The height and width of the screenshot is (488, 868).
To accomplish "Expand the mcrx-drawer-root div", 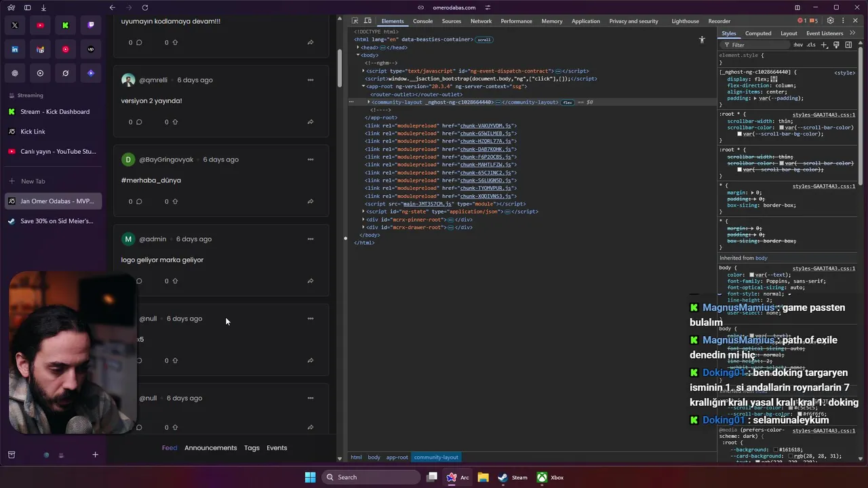I will click(x=363, y=227).
